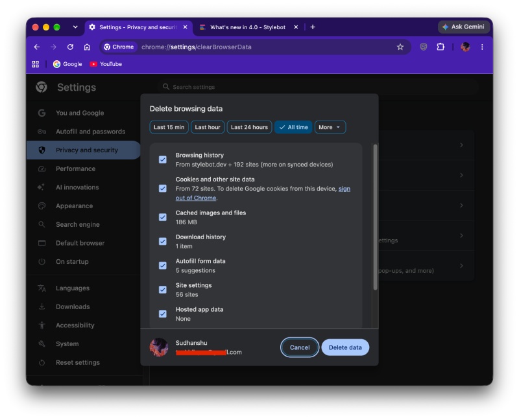Expand the More time range dropdown

(x=330, y=127)
